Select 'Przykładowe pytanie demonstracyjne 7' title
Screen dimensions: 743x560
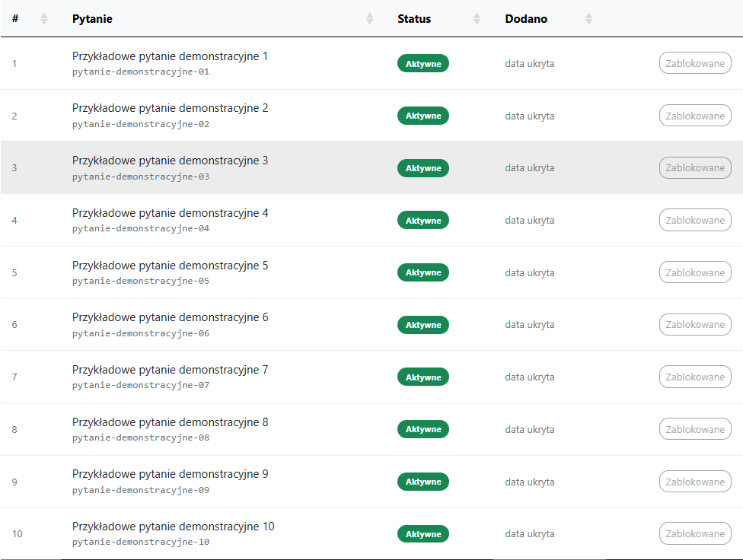coord(170,370)
